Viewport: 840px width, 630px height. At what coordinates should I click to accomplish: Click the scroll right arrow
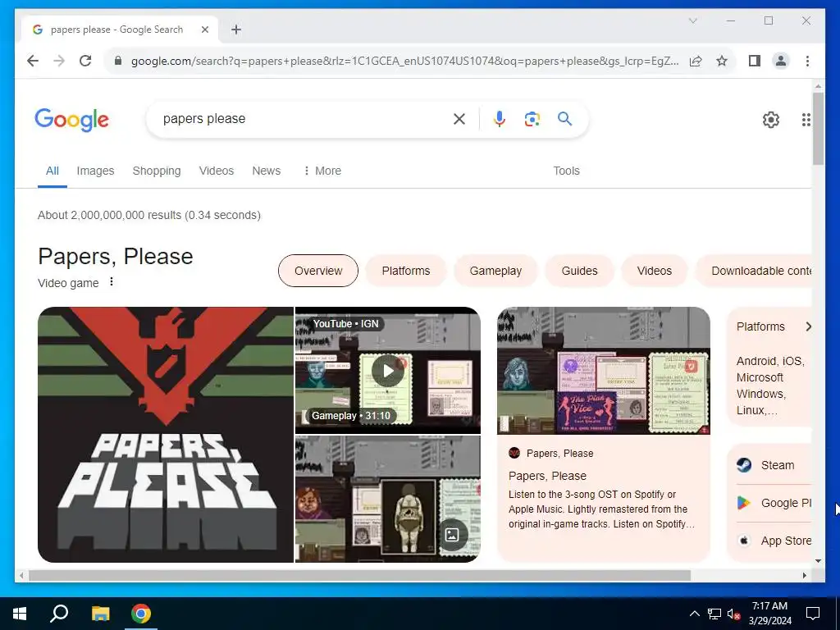[804, 575]
